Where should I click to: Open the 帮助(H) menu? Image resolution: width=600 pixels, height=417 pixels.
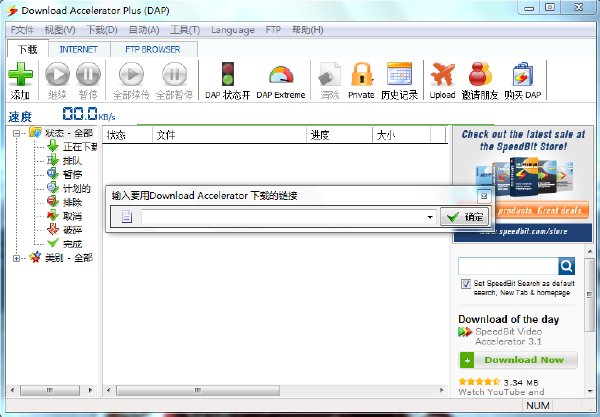308,30
